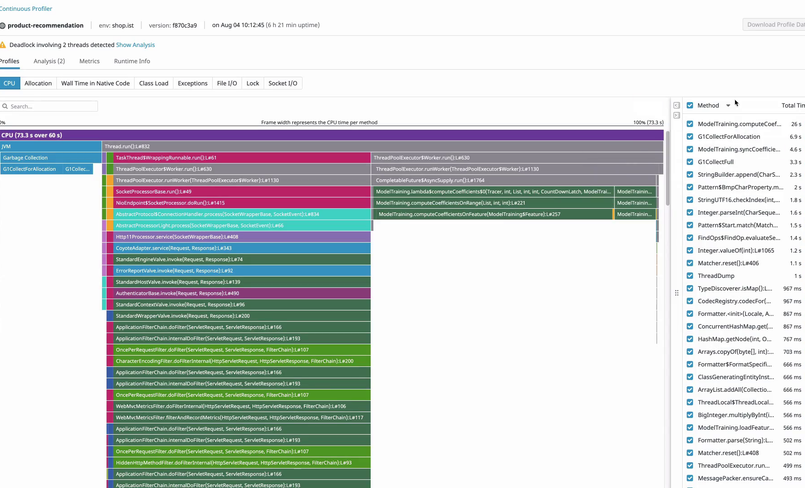Image resolution: width=805 pixels, height=488 pixels.
Task: Select the Lock profile type
Action: [253, 83]
